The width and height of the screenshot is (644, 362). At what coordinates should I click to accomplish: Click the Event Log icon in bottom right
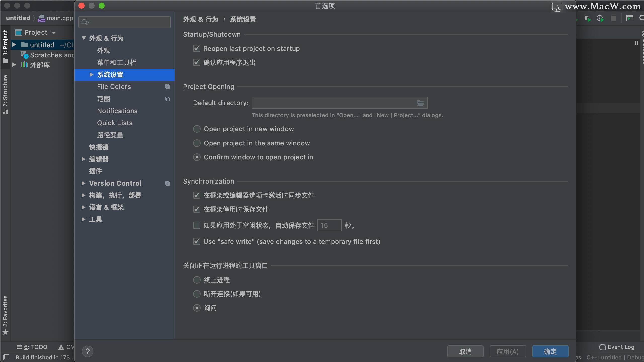pos(602,346)
